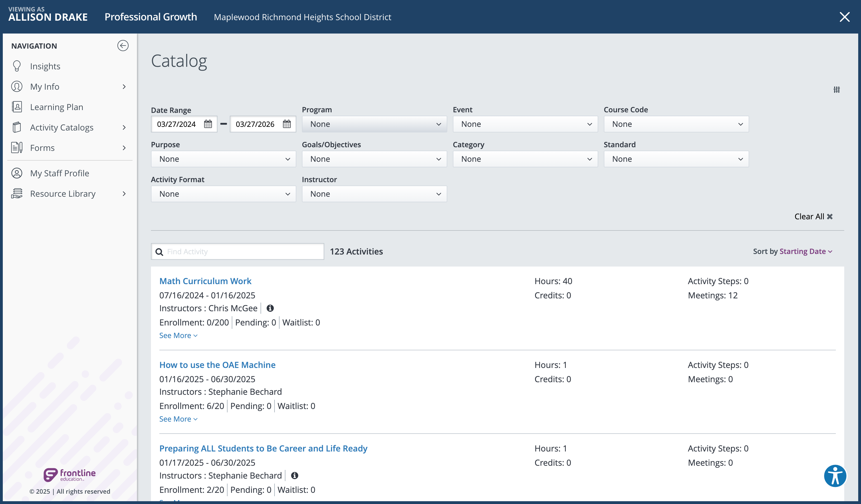Open the Goals/Objectives dropdown

374,159
